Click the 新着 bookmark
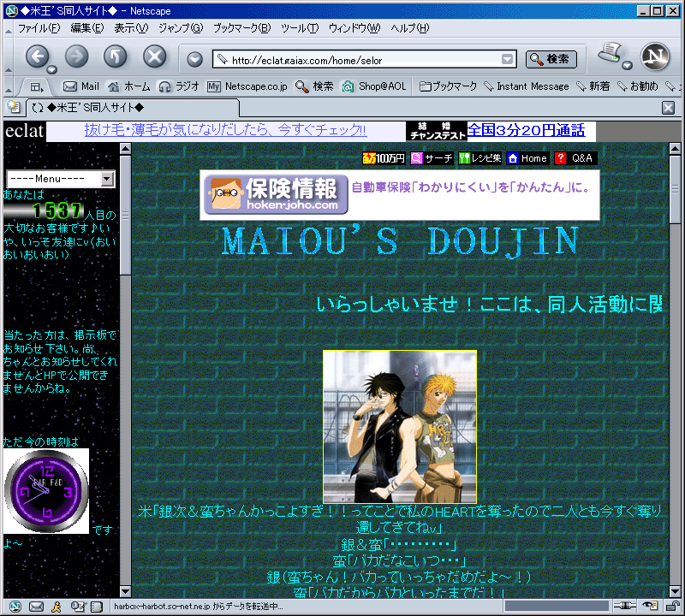The width and height of the screenshot is (685, 616). (593, 86)
